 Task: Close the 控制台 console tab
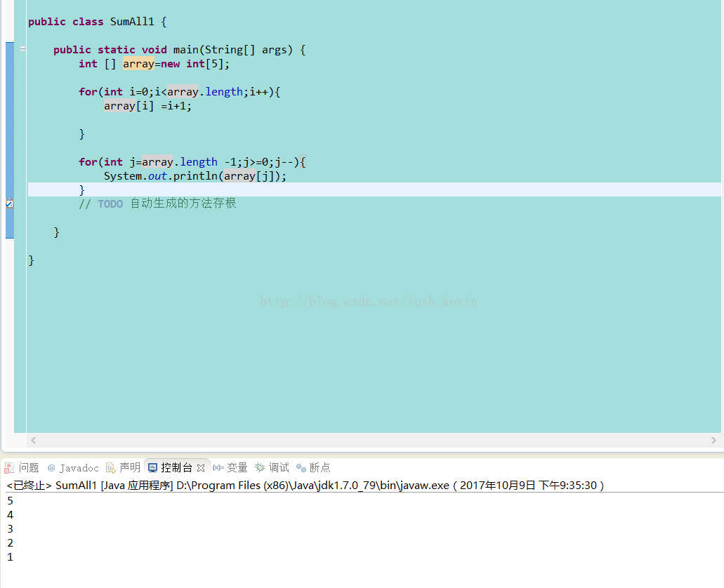coord(201,468)
